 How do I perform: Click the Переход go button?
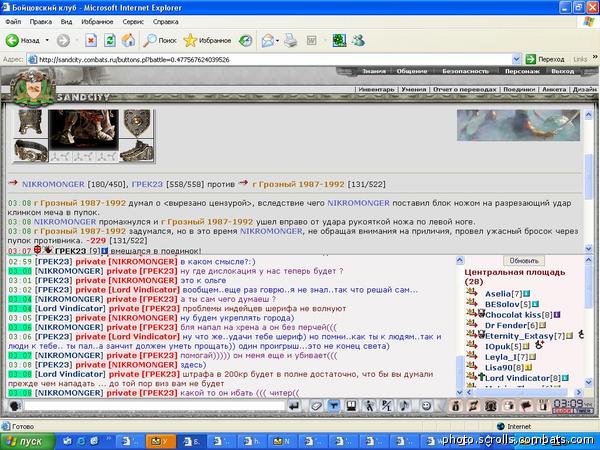click(545, 59)
